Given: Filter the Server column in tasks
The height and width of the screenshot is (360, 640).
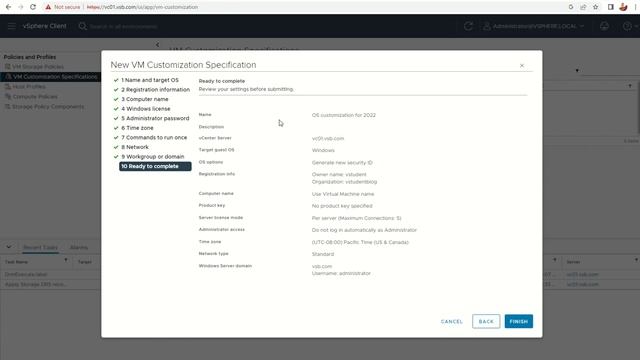Looking at the screenshot, I should [636, 260].
